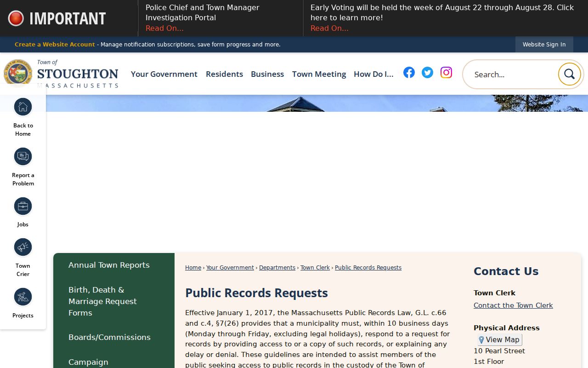The width and height of the screenshot is (588, 368).
Task: Click the Back to Home icon
Action: coord(23,107)
